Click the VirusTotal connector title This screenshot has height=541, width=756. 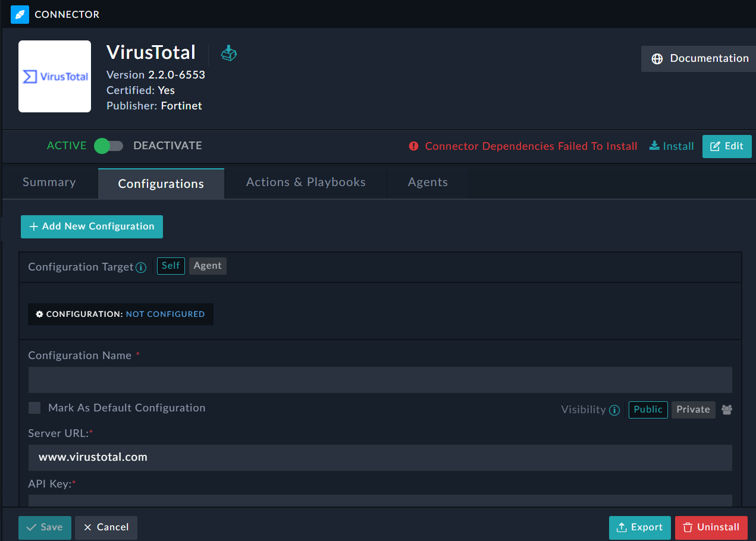tap(151, 52)
